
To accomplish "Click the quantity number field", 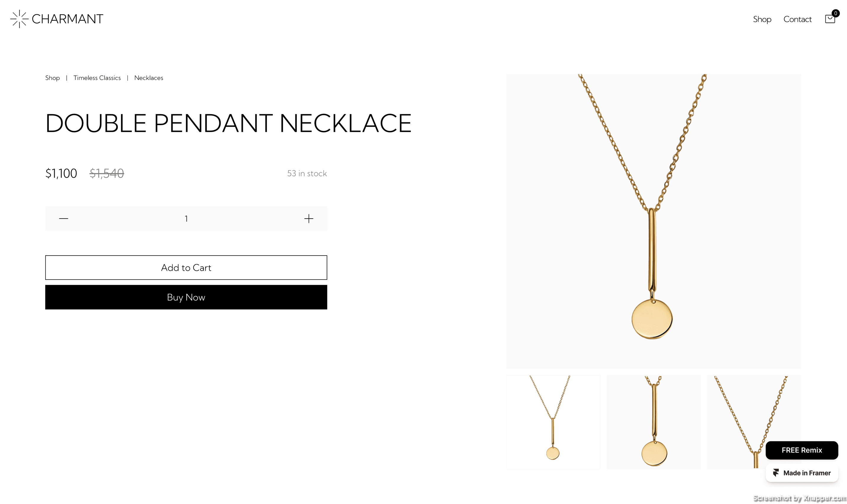I will click(x=186, y=218).
